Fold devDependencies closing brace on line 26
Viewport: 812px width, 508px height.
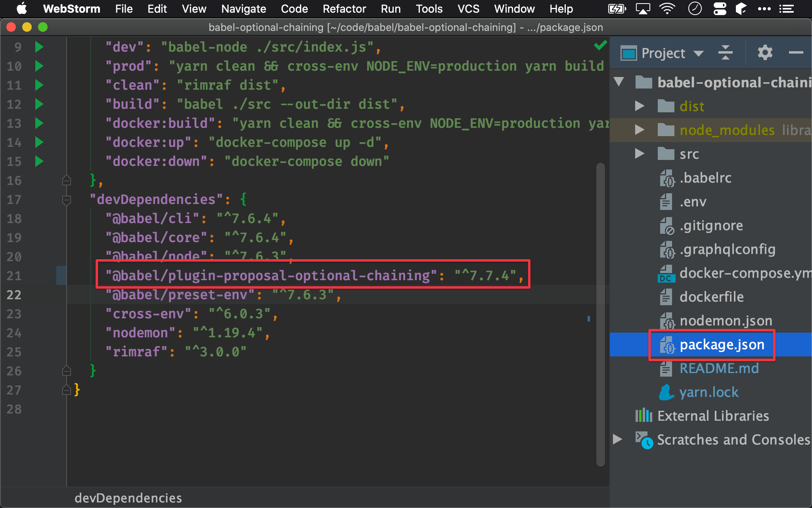point(67,371)
